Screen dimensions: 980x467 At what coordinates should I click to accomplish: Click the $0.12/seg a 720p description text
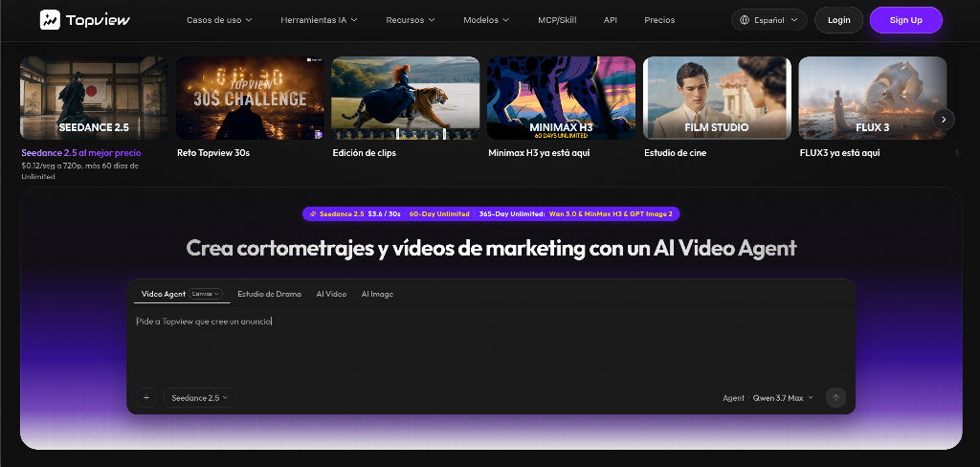point(79,170)
